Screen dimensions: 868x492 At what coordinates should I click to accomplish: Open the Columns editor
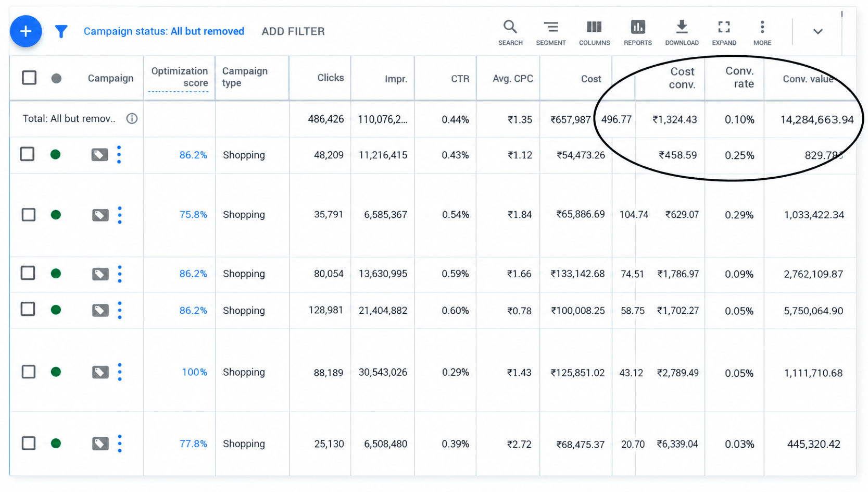[x=594, y=33]
